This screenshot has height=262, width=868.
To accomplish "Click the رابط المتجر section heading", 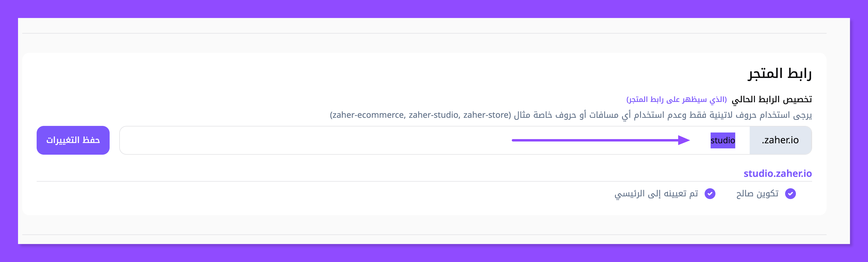I will 779,73.
